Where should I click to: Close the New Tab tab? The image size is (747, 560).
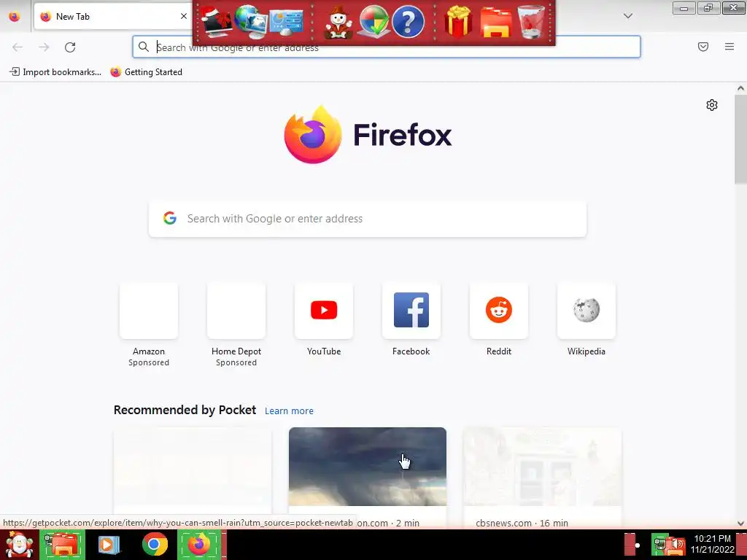[x=183, y=16]
